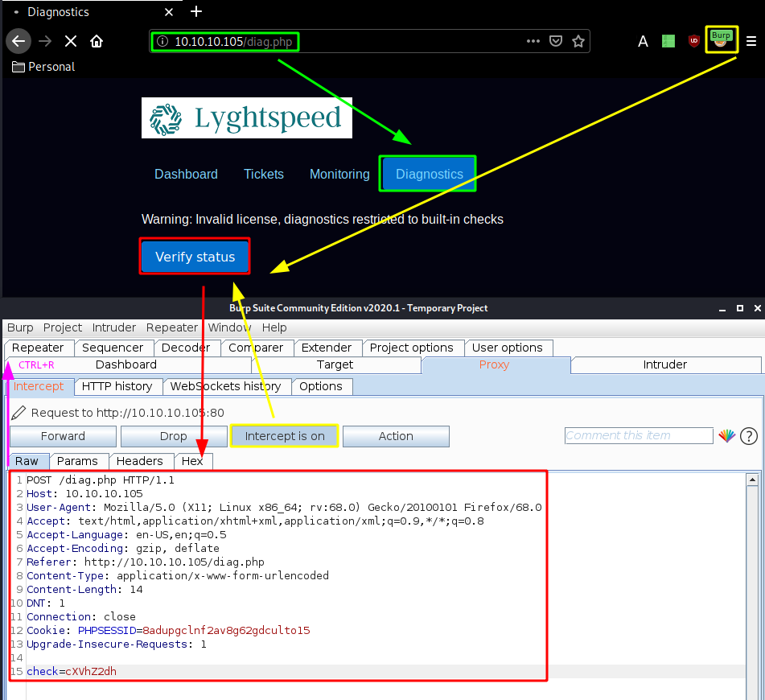Open the User options tab
Screen dimensions: 765x700
pos(508,348)
